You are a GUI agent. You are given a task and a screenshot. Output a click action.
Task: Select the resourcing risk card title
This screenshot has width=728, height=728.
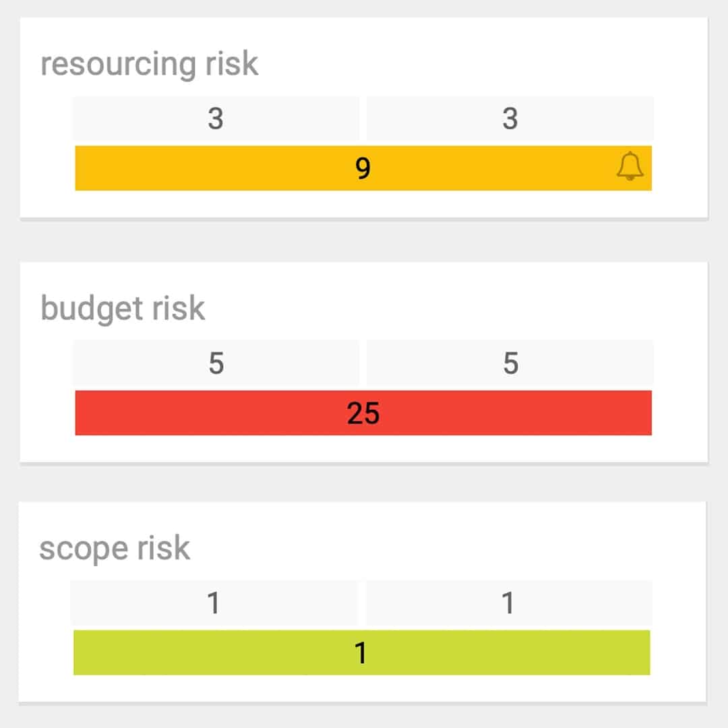point(148,63)
